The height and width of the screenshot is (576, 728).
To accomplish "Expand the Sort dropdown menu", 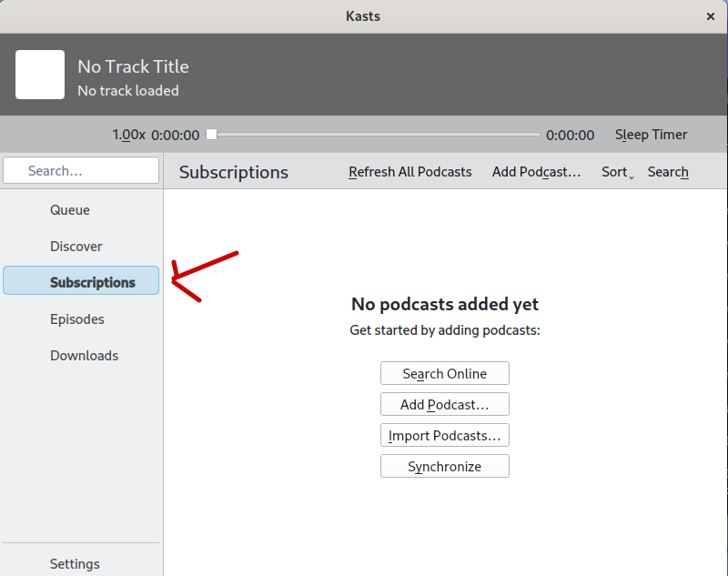I will 617,172.
